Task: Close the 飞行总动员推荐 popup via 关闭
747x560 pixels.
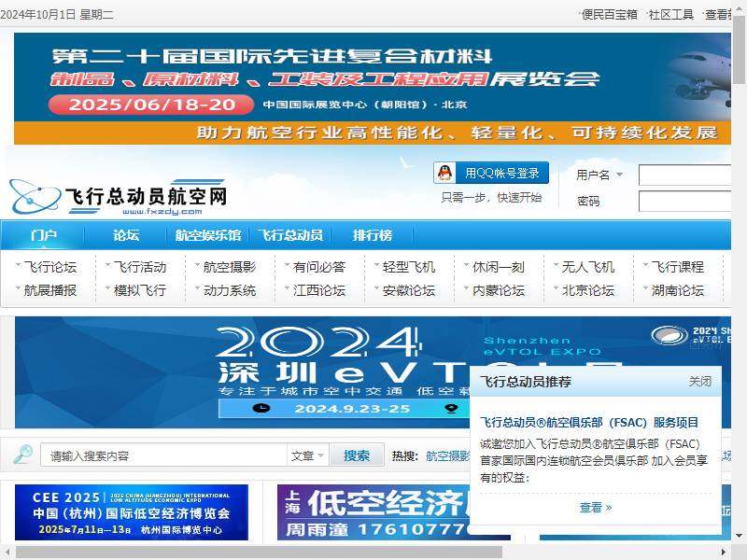Action: click(x=699, y=382)
